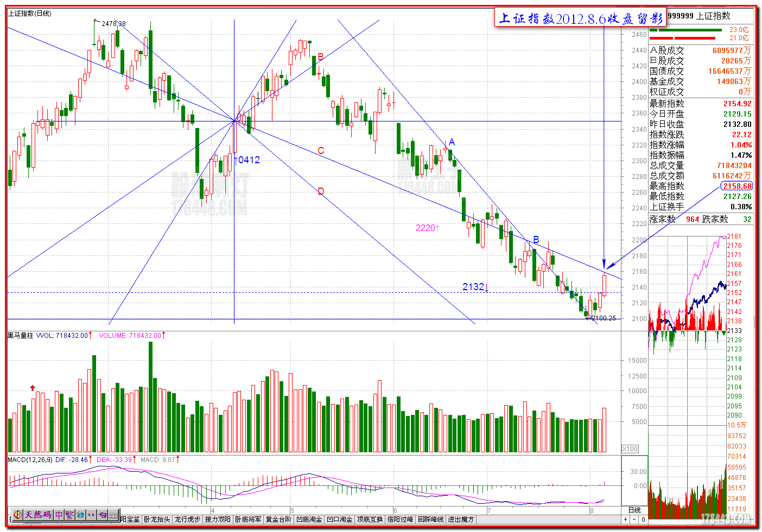Click the 2100.25 low price marker

604,318
